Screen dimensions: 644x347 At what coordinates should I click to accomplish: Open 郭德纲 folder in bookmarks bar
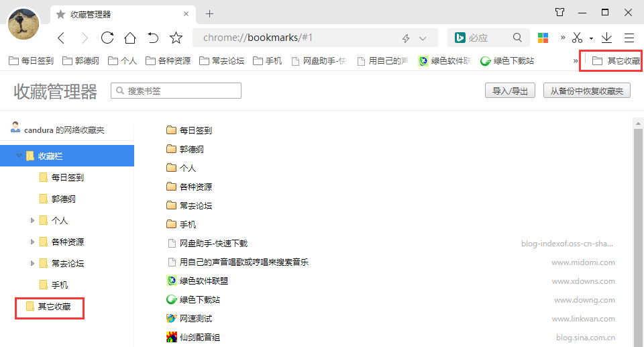[80, 61]
